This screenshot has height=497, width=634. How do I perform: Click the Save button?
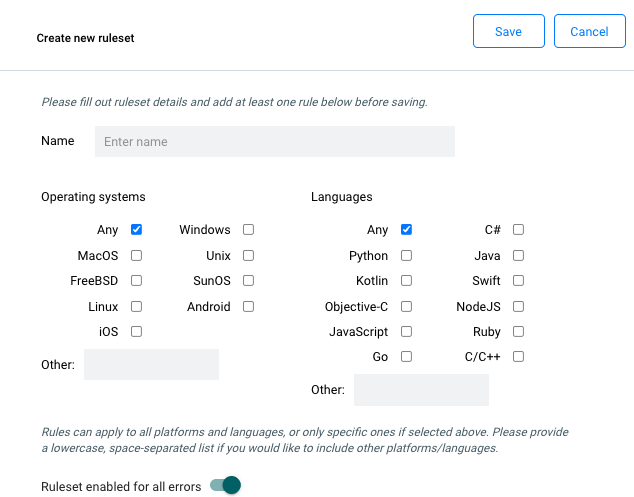[x=508, y=31]
